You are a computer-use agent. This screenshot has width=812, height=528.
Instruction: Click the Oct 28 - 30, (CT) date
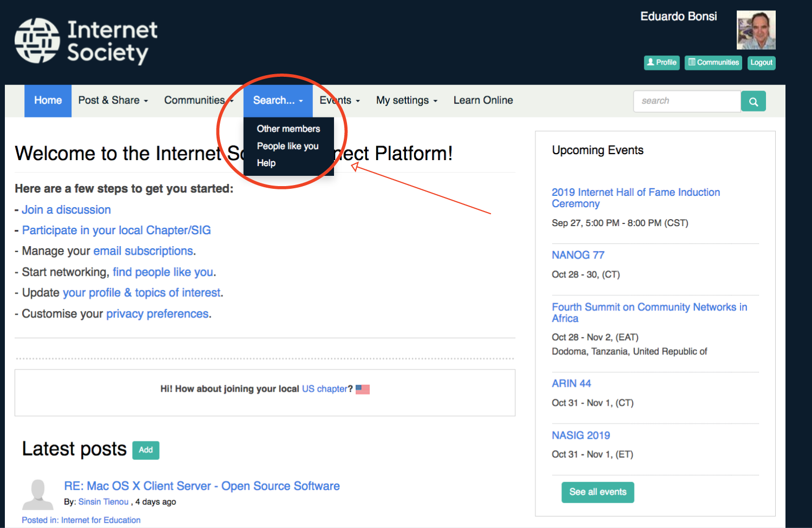(x=586, y=275)
